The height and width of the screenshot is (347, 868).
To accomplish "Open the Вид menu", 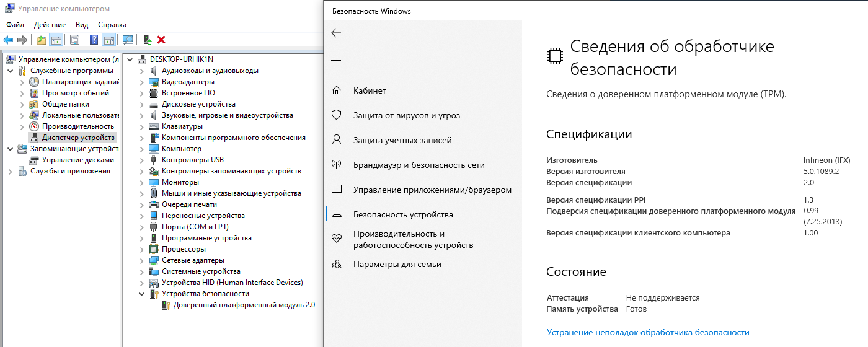I will tap(82, 25).
